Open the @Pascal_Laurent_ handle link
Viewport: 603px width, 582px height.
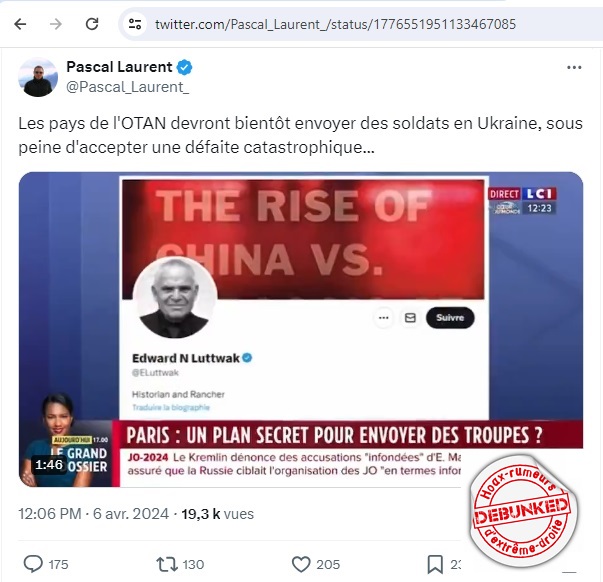pos(127,87)
